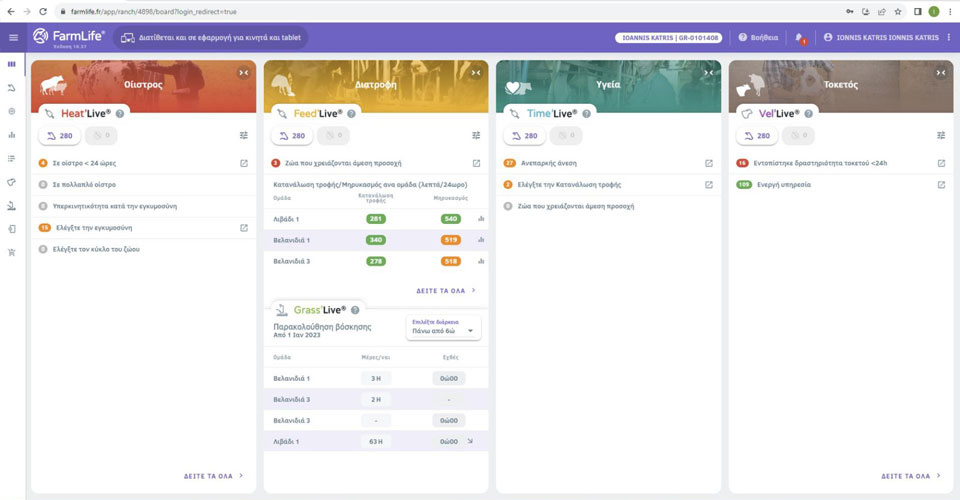
Task: Click the 280 animals chip in Vel'Live
Action: pos(757,136)
